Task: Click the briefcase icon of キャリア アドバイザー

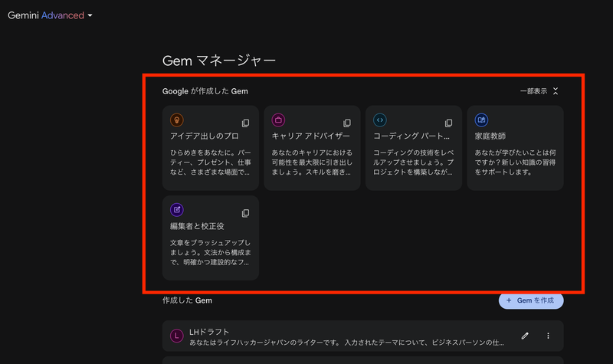Action: 278,120
